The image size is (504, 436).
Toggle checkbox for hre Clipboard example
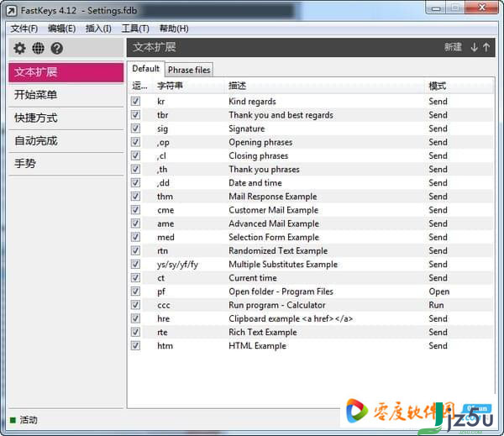[135, 318]
